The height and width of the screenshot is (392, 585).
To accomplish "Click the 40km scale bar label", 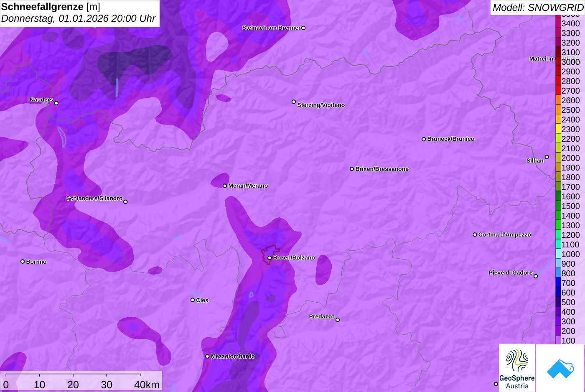I will point(147,384).
